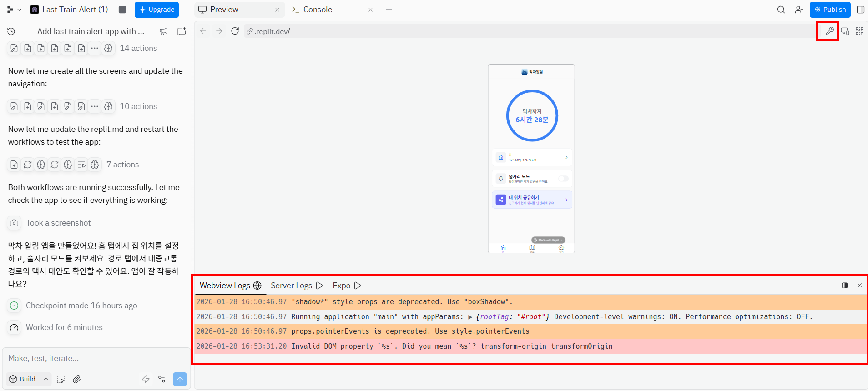
Task: Click the 'props.pointerEvents is deprecated' log line
Action: [x=530, y=331]
